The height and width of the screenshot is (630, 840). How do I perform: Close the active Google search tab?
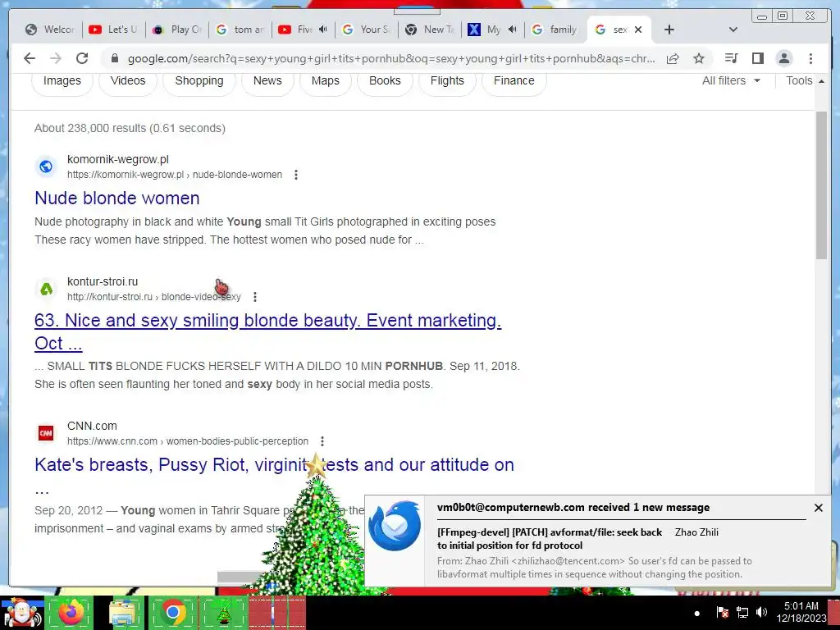point(638,30)
